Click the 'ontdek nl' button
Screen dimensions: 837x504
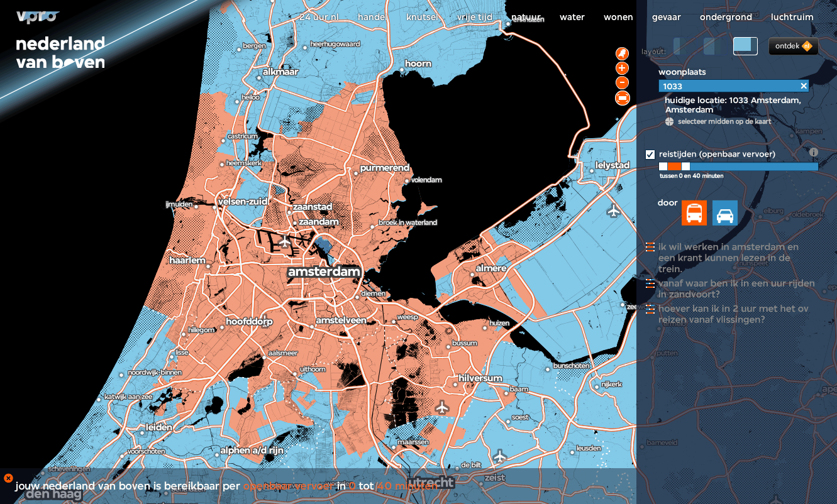pyautogui.click(x=793, y=46)
